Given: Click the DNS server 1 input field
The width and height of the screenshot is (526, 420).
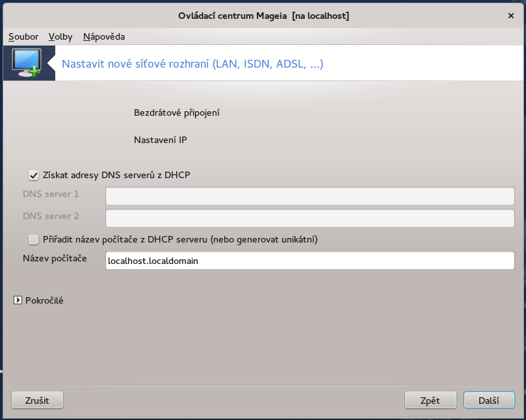Looking at the screenshot, I should [x=309, y=196].
